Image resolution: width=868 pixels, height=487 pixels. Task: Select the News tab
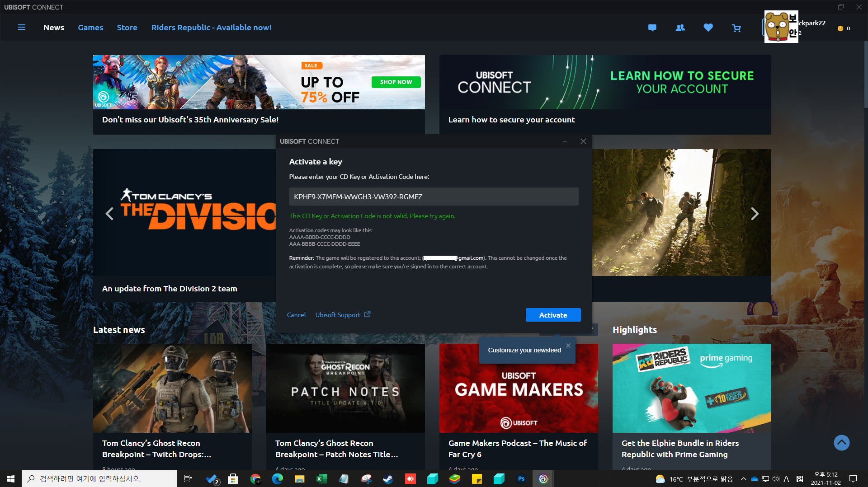click(x=54, y=28)
